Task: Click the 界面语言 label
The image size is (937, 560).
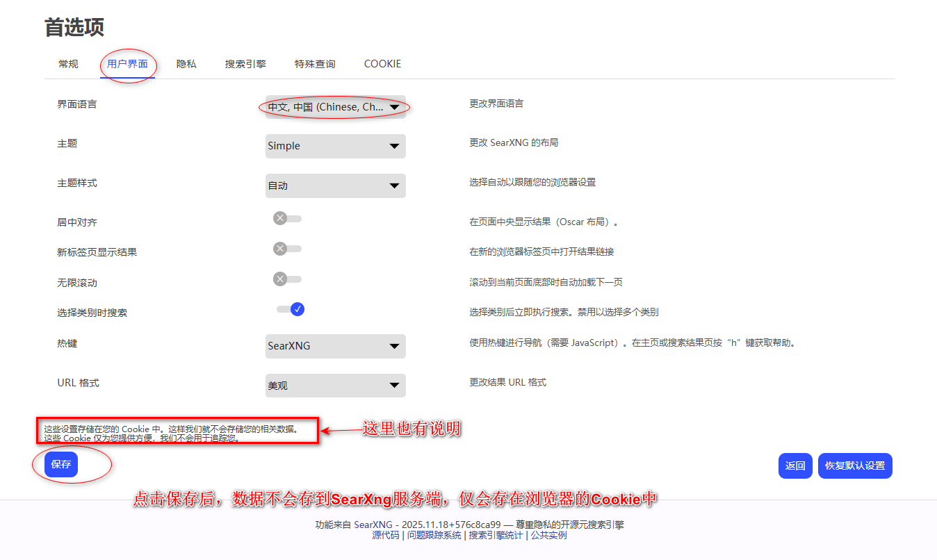Action: (x=77, y=104)
